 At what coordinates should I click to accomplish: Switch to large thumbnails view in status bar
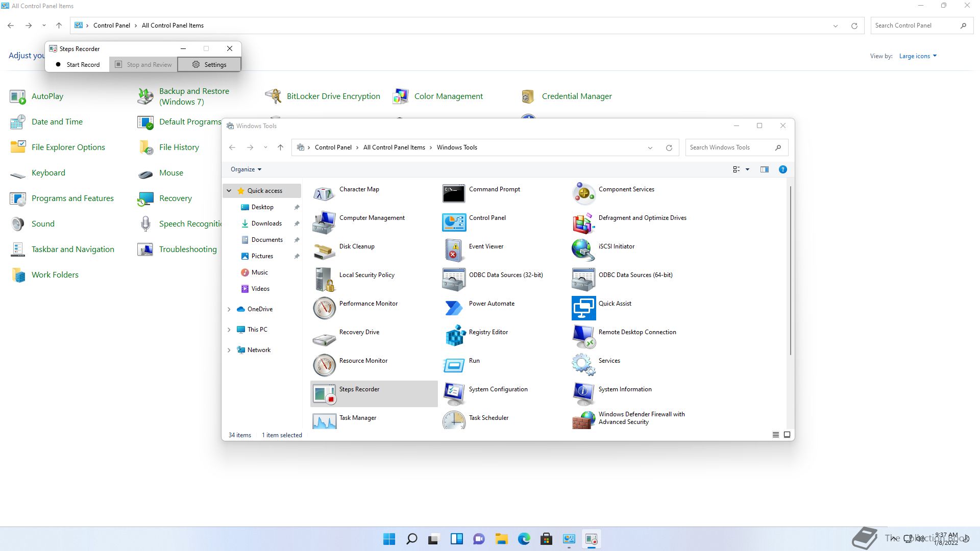pos(787,435)
